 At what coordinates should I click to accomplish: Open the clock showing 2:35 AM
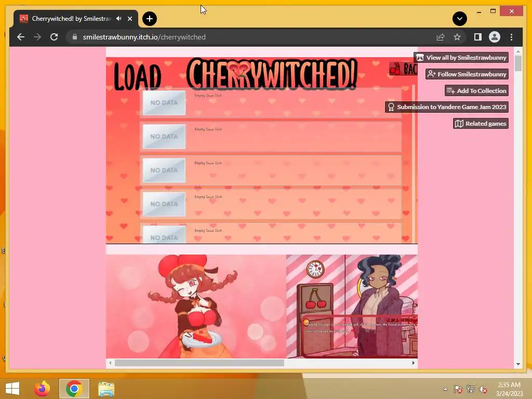509,389
